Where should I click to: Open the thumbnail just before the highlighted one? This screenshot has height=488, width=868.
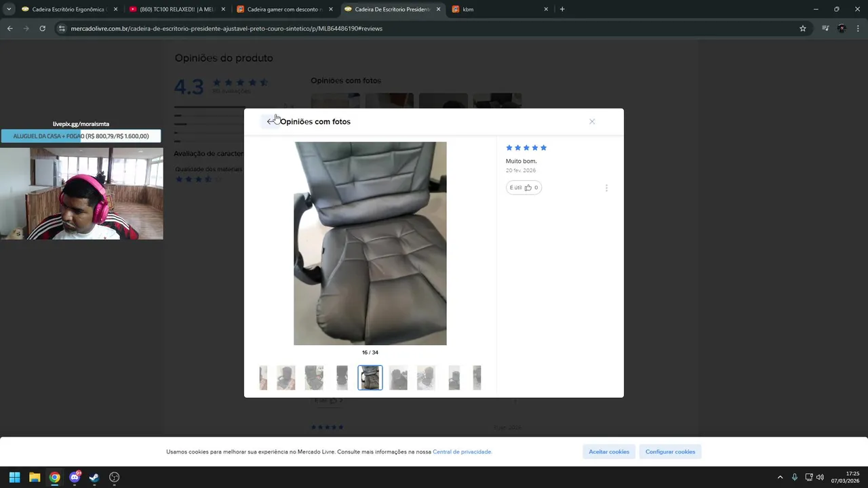click(342, 378)
